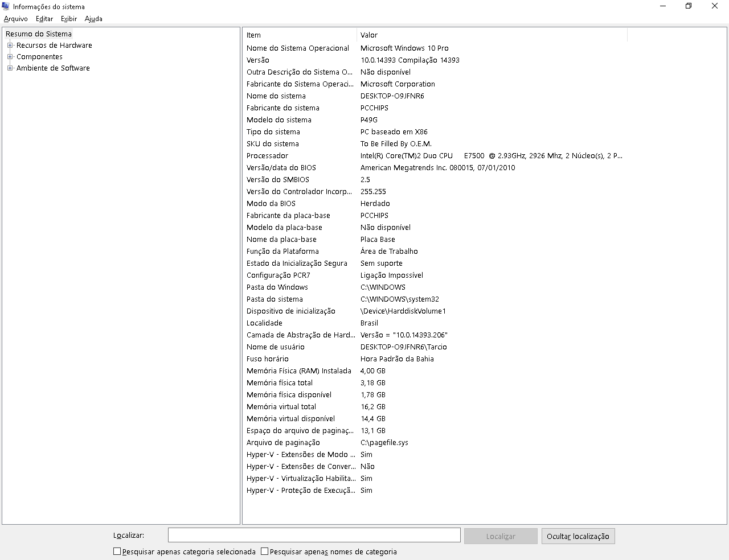
Task: Select the Versão/data do BIOS row
Action: click(435, 168)
